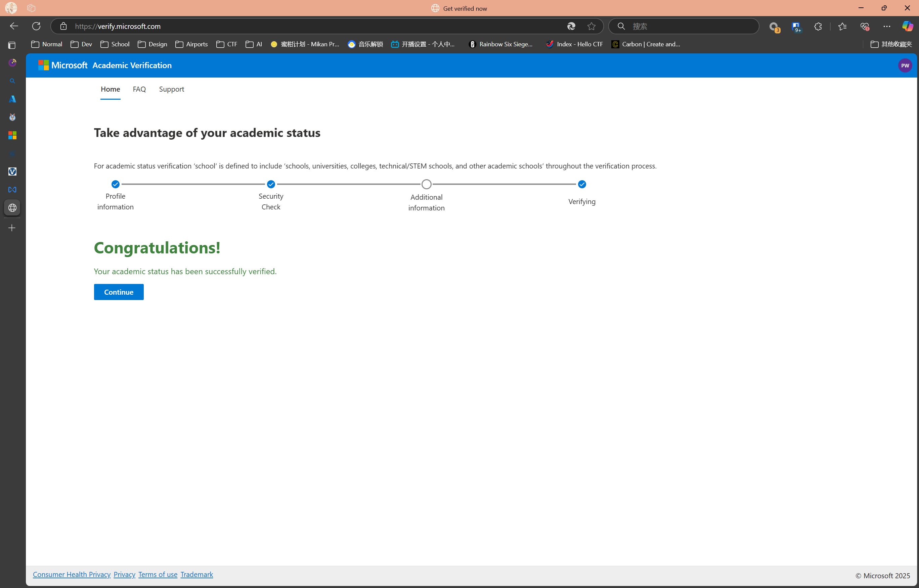Click the Security Check step checkmark
Image resolution: width=919 pixels, height=588 pixels.
(x=271, y=184)
